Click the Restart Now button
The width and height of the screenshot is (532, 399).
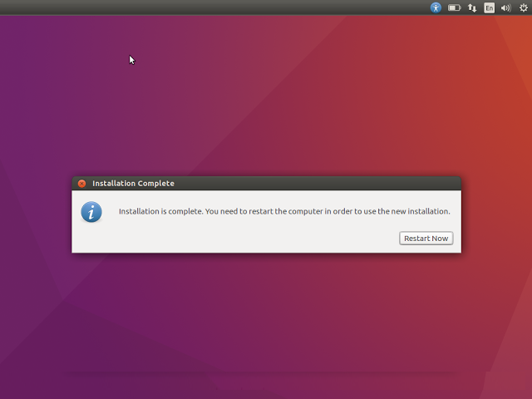426,239
